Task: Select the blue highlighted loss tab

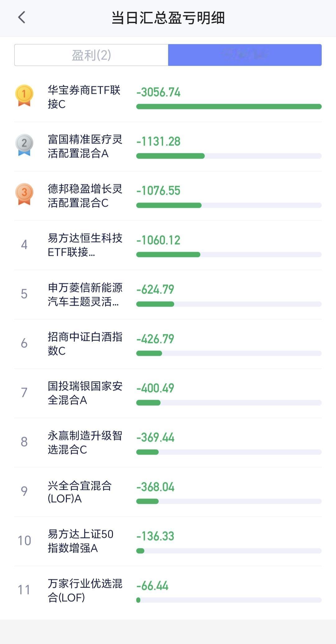Action: tap(245, 55)
